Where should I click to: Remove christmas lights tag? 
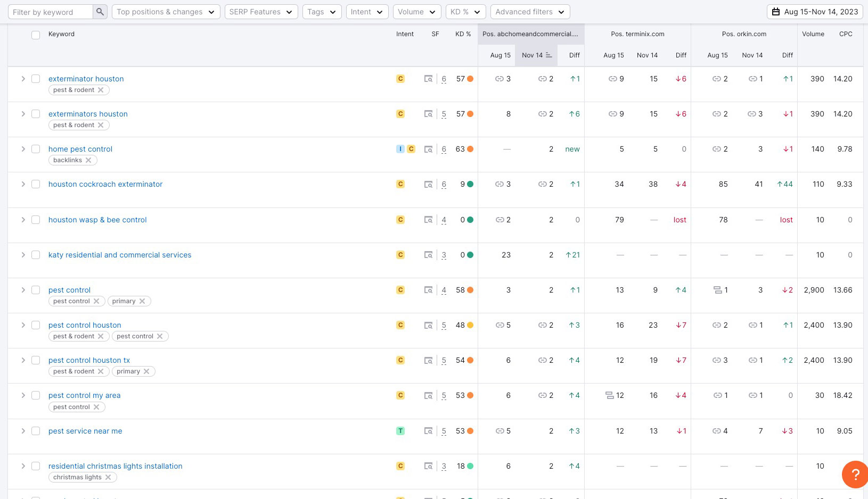[108, 477]
